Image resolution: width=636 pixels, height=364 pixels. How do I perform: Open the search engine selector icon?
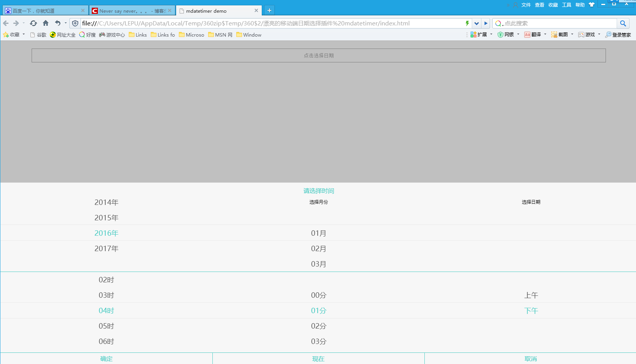pyautogui.click(x=499, y=23)
